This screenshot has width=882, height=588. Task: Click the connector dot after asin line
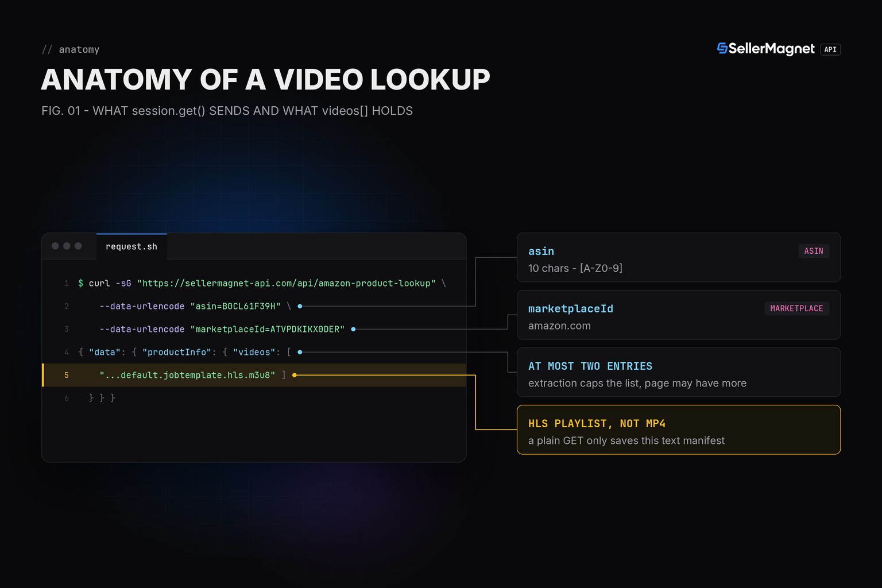pyautogui.click(x=300, y=306)
